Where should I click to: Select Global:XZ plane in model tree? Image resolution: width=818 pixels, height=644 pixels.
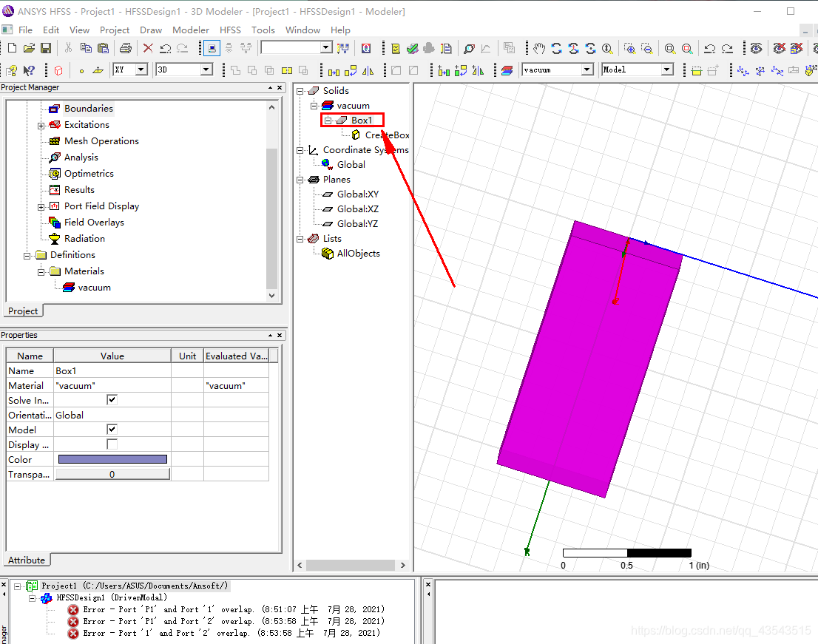(357, 209)
